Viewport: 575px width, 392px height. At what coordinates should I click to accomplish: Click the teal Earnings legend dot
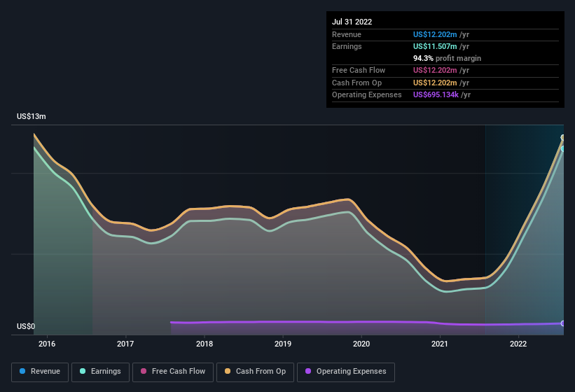pos(83,371)
